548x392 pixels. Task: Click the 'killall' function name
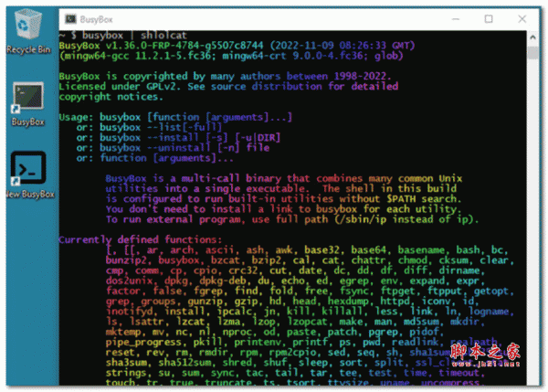tap(342, 312)
